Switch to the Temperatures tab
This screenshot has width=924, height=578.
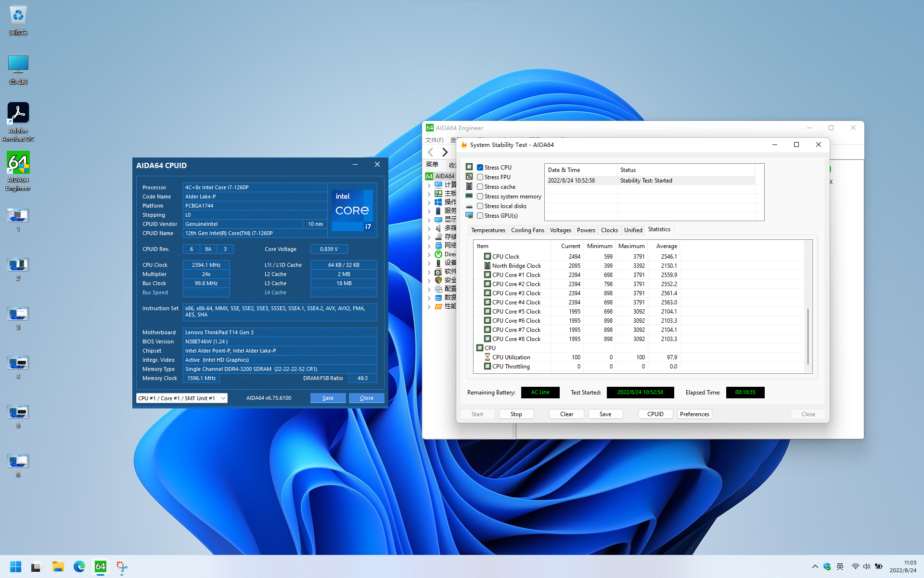(x=488, y=230)
